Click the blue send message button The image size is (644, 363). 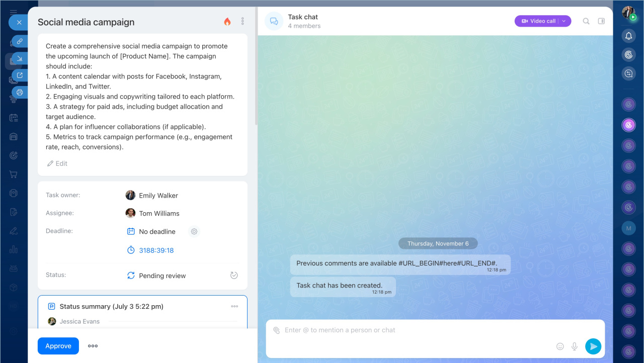coord(593,346)
